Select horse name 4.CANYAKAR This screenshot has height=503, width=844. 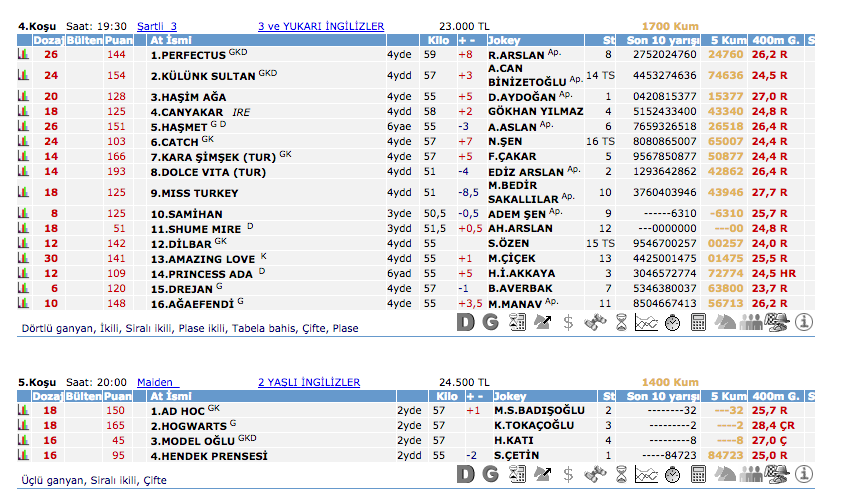pos(187,112)
